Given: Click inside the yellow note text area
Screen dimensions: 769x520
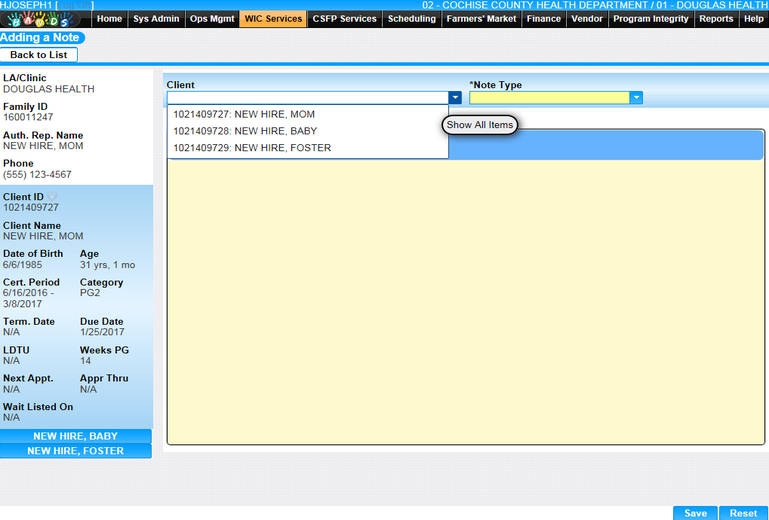Looking at the screenshot, I should pos(465,300).
